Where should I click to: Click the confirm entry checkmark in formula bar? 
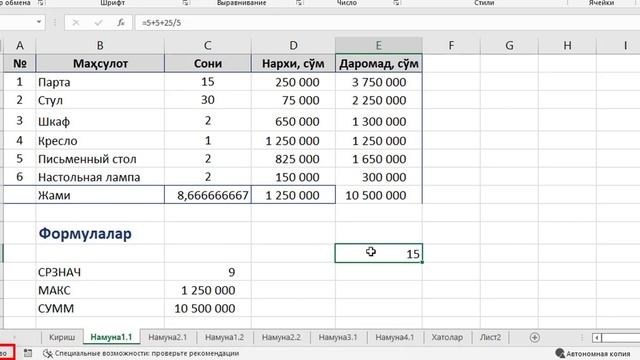(x=98, y=23)
